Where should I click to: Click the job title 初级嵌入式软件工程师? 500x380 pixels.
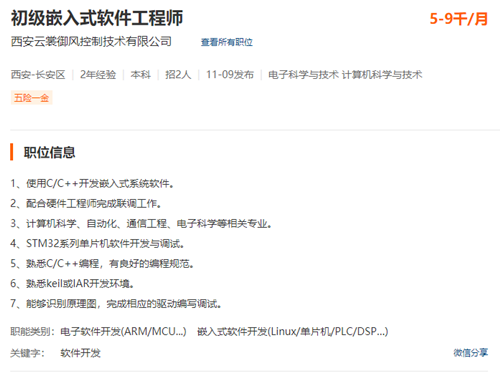coord(97,18)
